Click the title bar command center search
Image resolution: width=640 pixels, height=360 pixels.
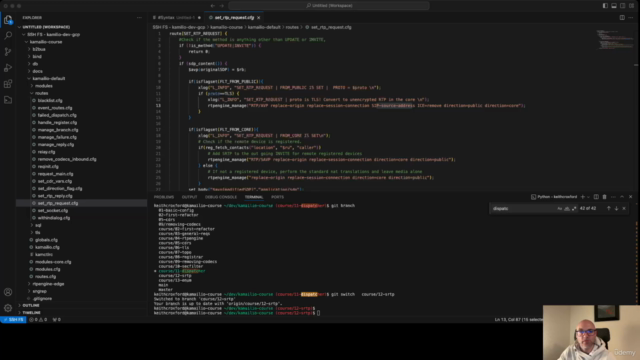[x=329, y=6]
